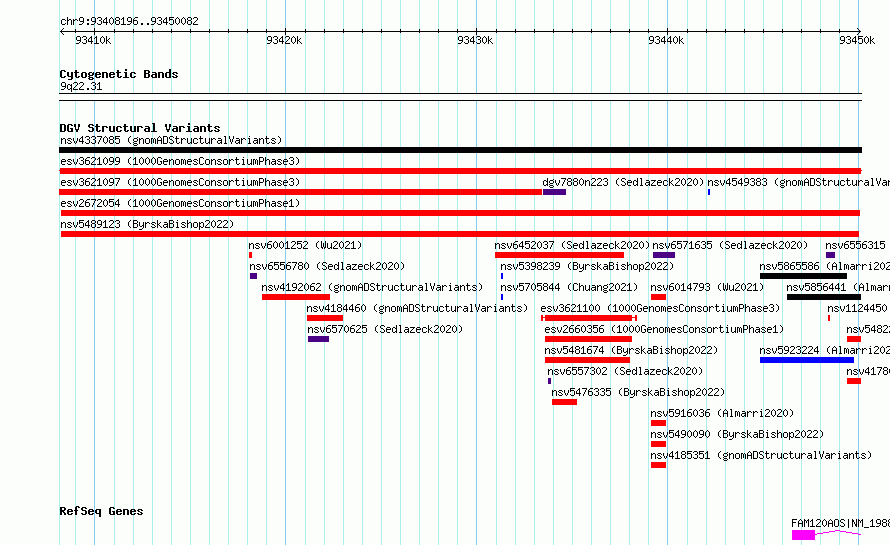Select the red nsv6452037 variant bar
The width and height of the screenshot is (890, 545).
[559, 255]
